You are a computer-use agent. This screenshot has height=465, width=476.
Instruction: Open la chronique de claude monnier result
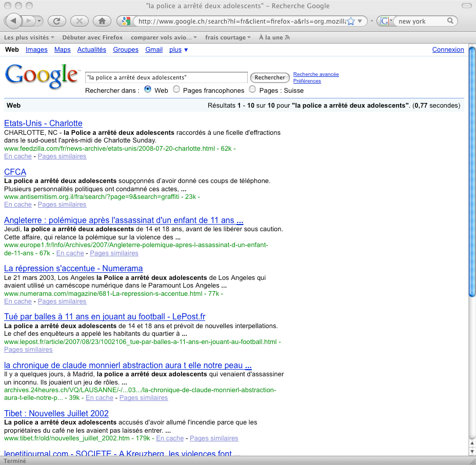coord(128,365)
